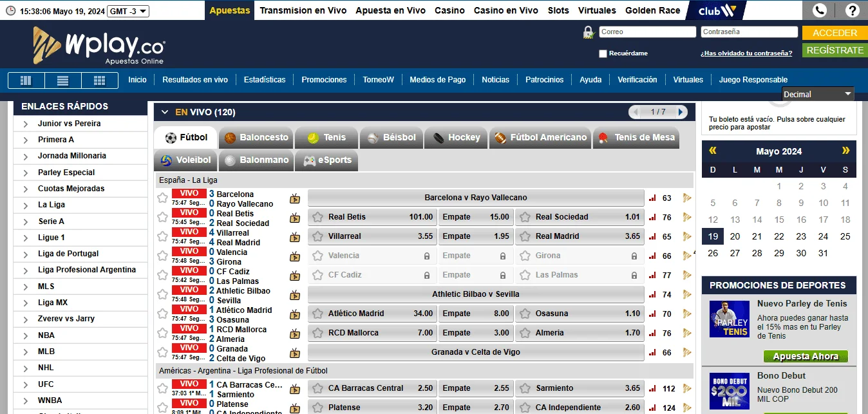Open stats bars icon for Real Betis row

coord(652,218)
